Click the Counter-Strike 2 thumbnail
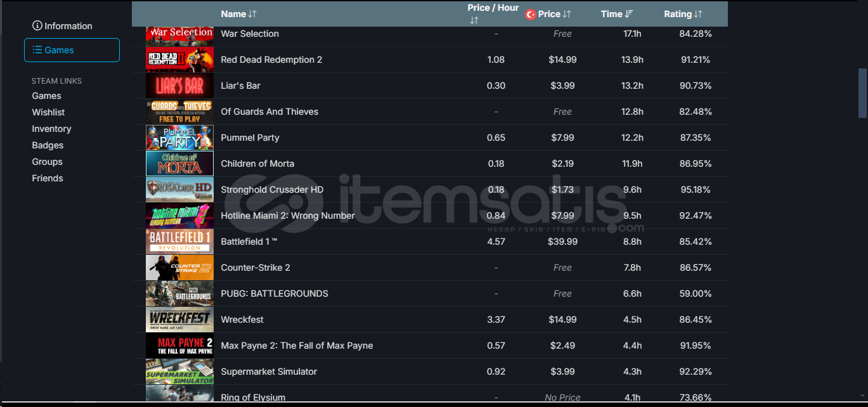The height and width of the screenshot is (407, 868). (x=179, y=268)
